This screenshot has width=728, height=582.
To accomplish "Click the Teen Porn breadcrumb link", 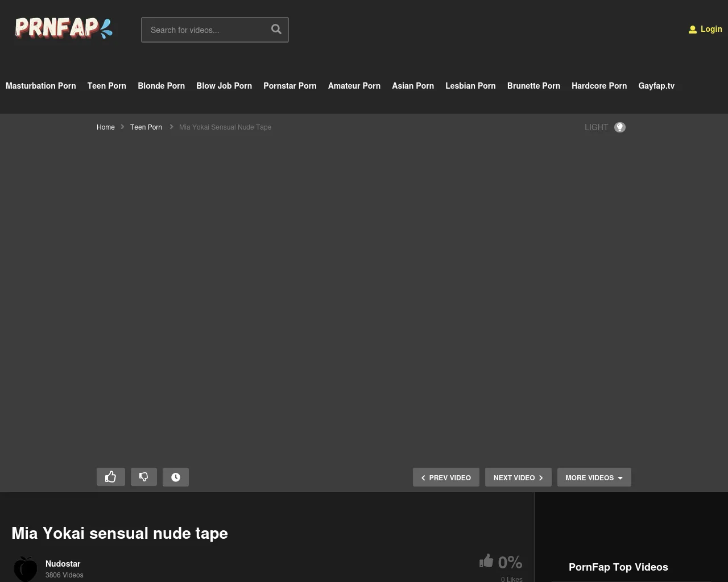I will [146, 127].
